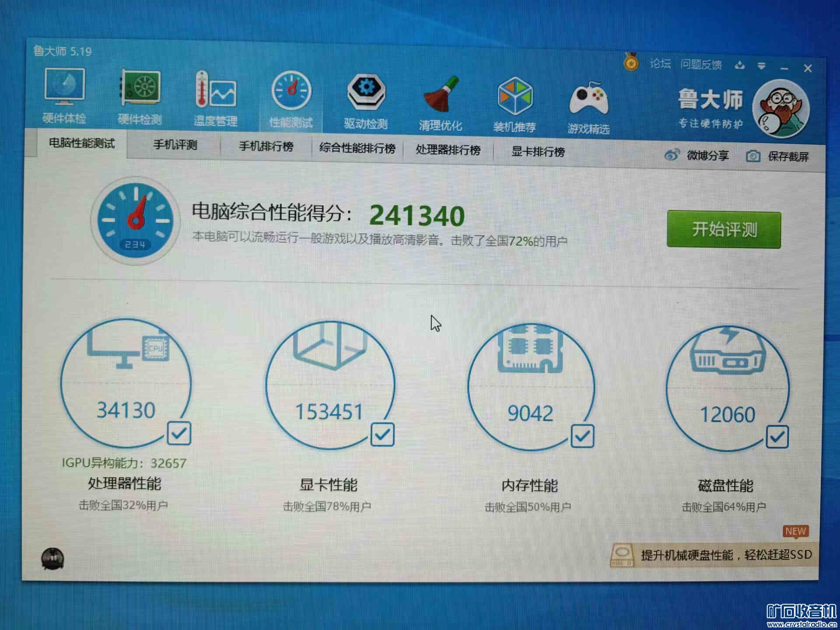Click the hard disk icon in promo banner
The width and height of the screenshot is (840, 630).
coord(622,556)
